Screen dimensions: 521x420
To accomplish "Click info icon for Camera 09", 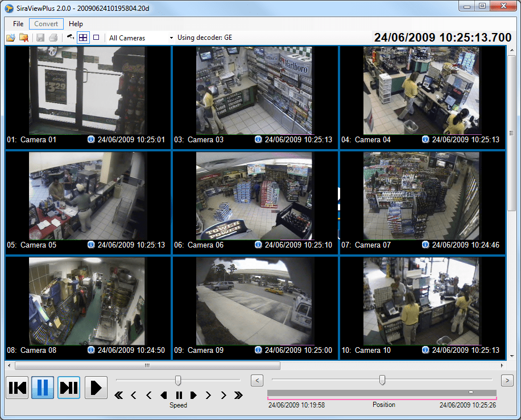I will 258,350.
